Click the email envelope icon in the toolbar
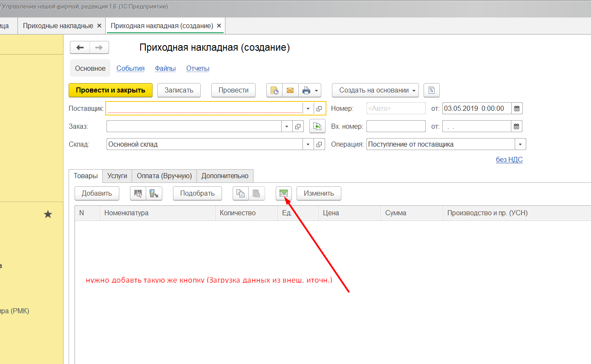 click(290, 90)
